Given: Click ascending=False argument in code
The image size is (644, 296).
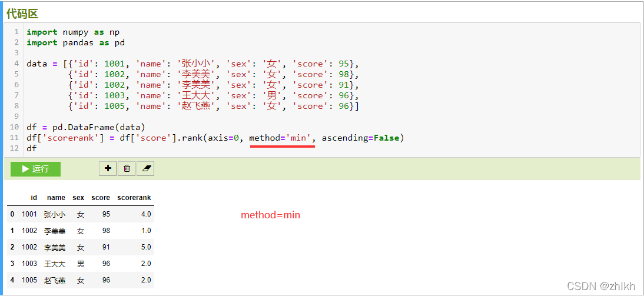Looking at the screenshot, I should click(360, 138).
